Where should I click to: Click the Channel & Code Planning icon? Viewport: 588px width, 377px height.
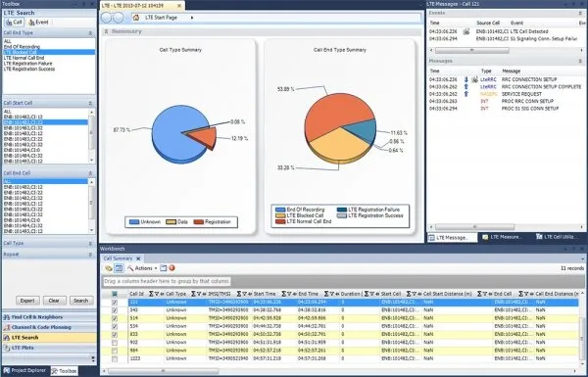pyautogui.click(x=7, y=327)
